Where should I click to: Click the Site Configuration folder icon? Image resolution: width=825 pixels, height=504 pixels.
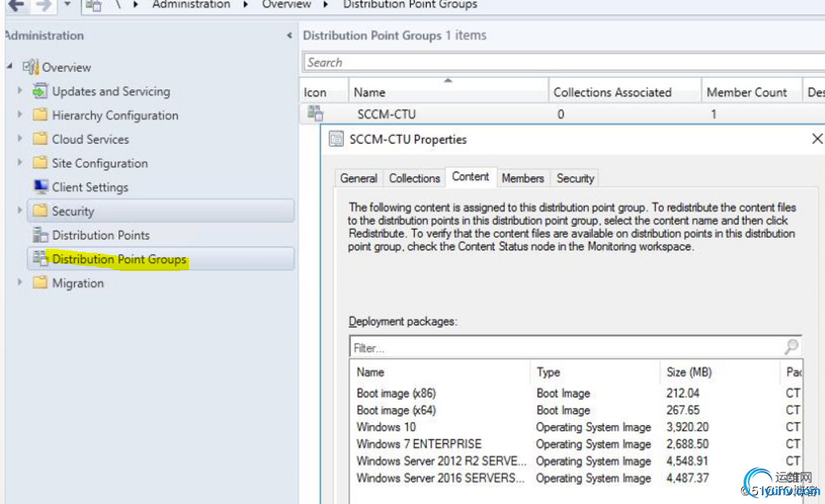tap(40, 162)
